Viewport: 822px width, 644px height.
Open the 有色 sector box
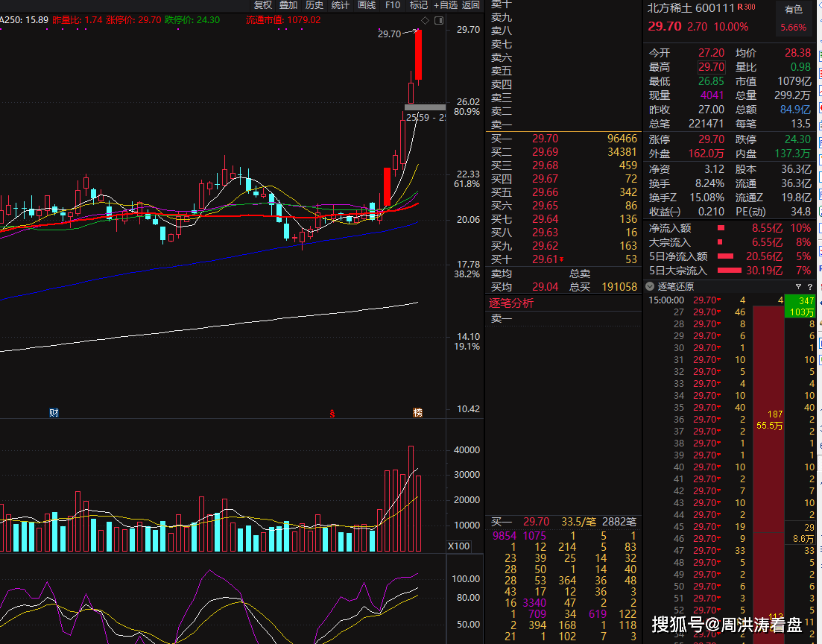(x=794, y=18)
